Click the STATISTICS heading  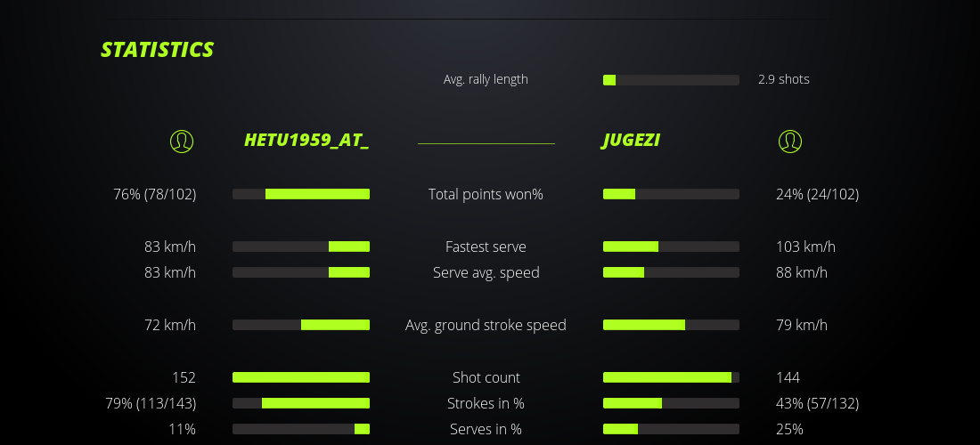[x=157, y=50]
